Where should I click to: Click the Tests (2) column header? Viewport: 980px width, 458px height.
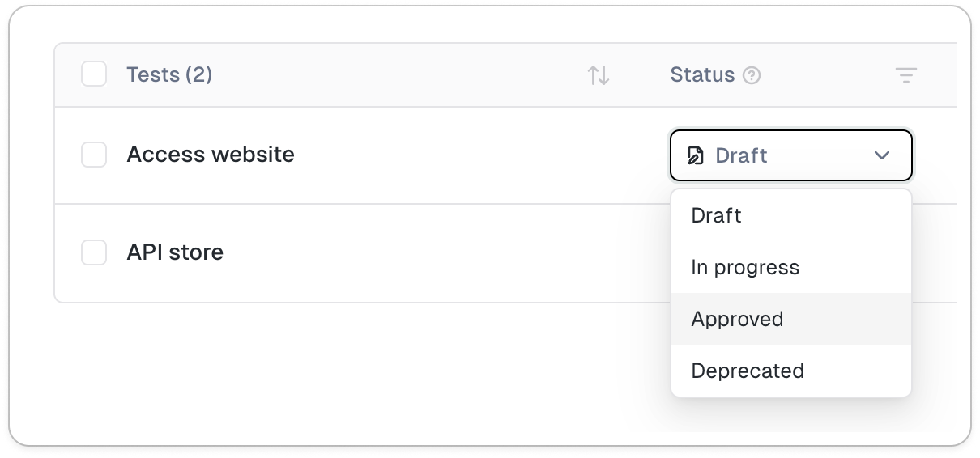[169, 75]
